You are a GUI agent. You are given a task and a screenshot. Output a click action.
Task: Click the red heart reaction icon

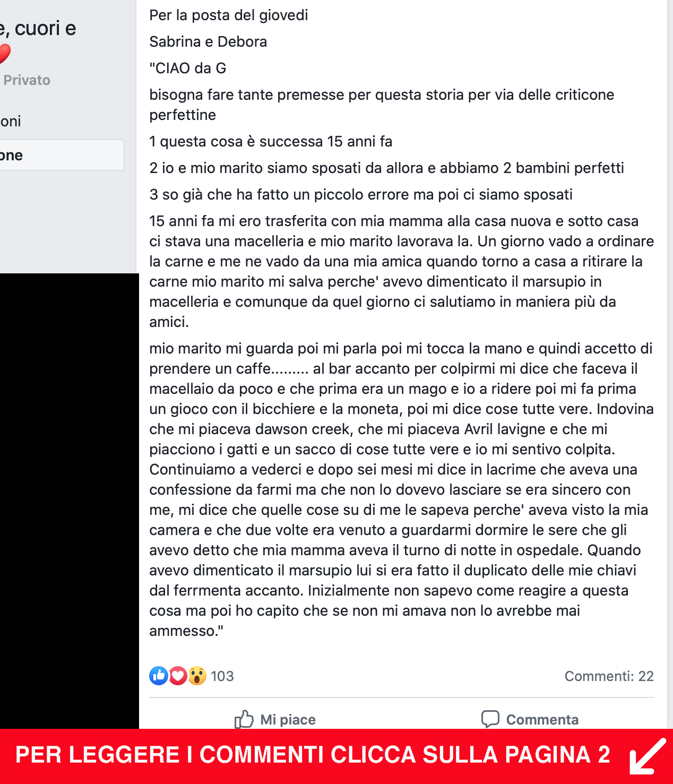click(178, 676)
